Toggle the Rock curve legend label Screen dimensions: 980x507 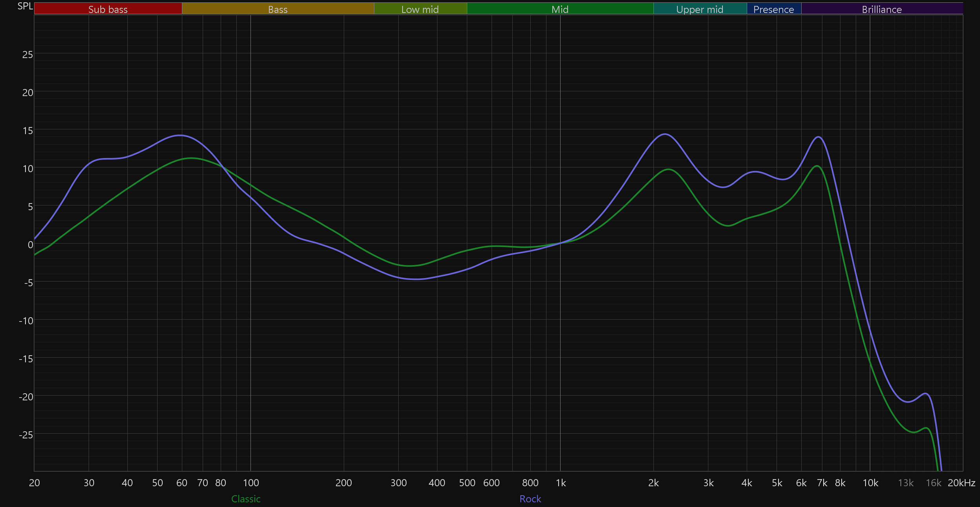pos(530,499)
